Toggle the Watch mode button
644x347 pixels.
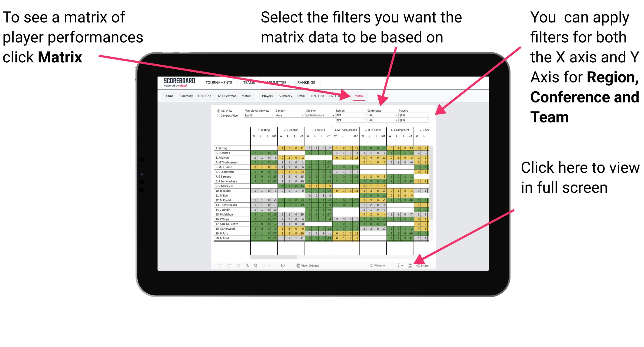point(371,265)
